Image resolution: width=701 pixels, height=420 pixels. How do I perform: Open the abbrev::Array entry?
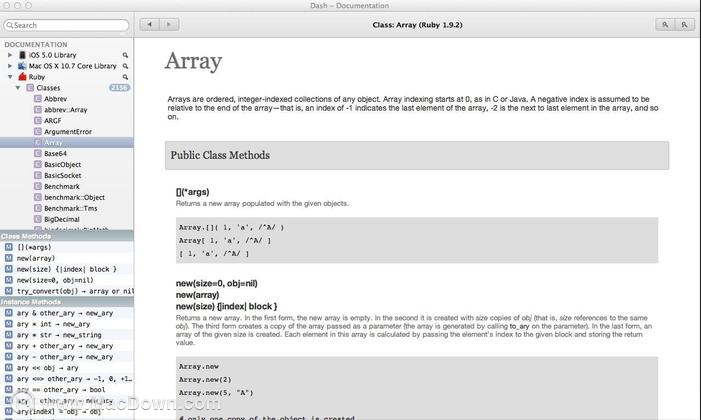coord(67,110)
